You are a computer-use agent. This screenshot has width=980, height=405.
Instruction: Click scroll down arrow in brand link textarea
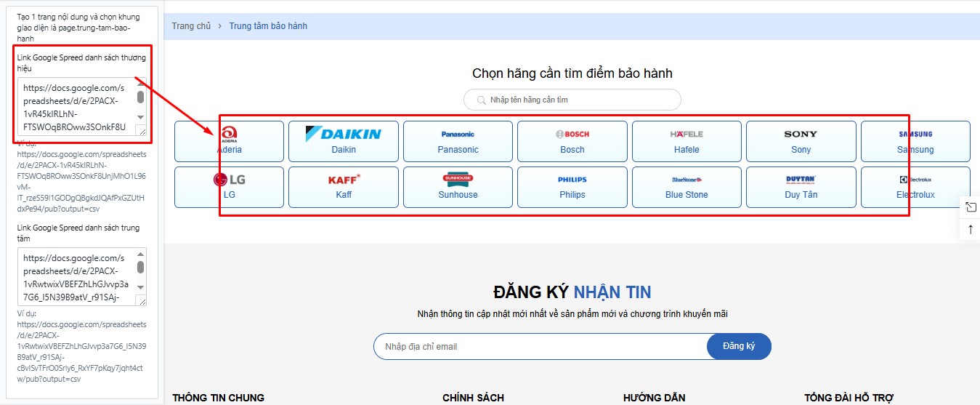coord(140,117)
